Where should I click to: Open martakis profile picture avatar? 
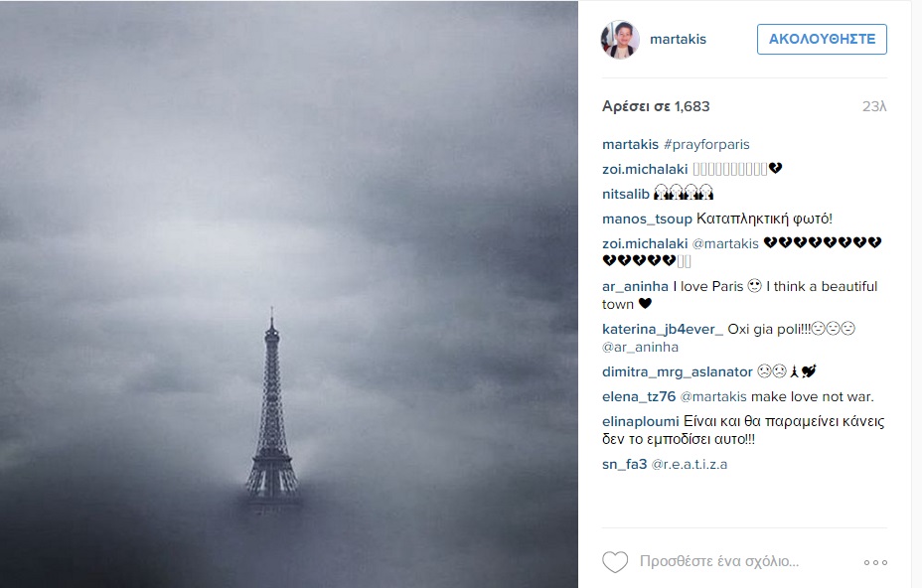click(620, 40)
